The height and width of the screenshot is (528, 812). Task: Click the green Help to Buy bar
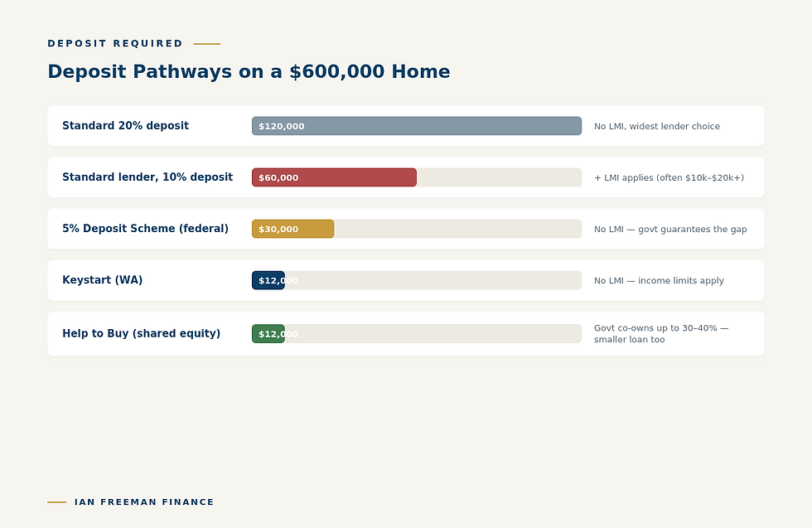coord(268,334)
